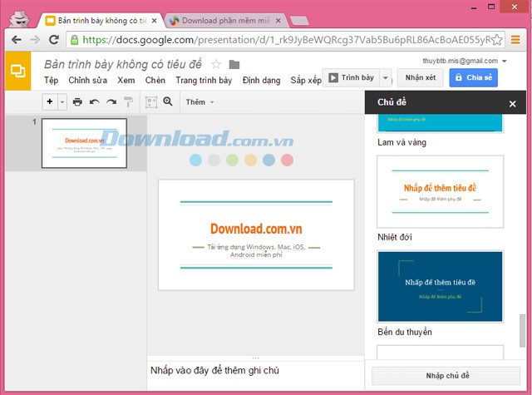Click the Nhập chủ đề button
Image resolution: width=532 pixels, height=395 pixels.
click(x=446, y=376)
